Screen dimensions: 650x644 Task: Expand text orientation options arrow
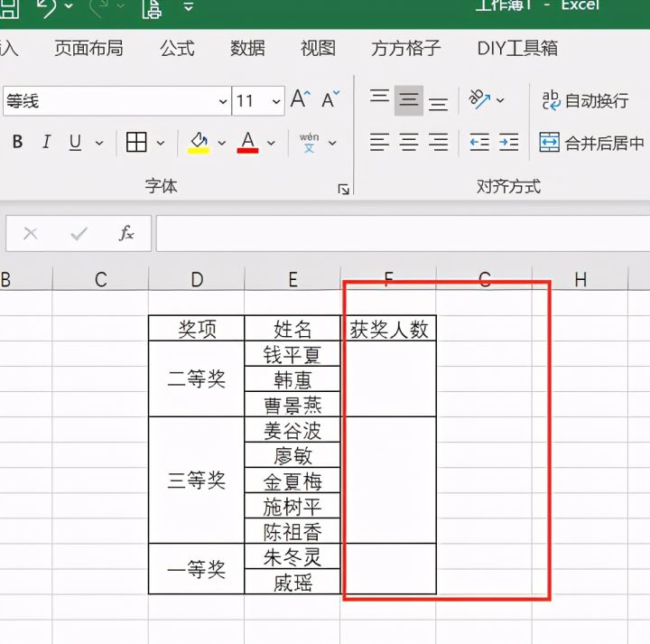point(500,100)
